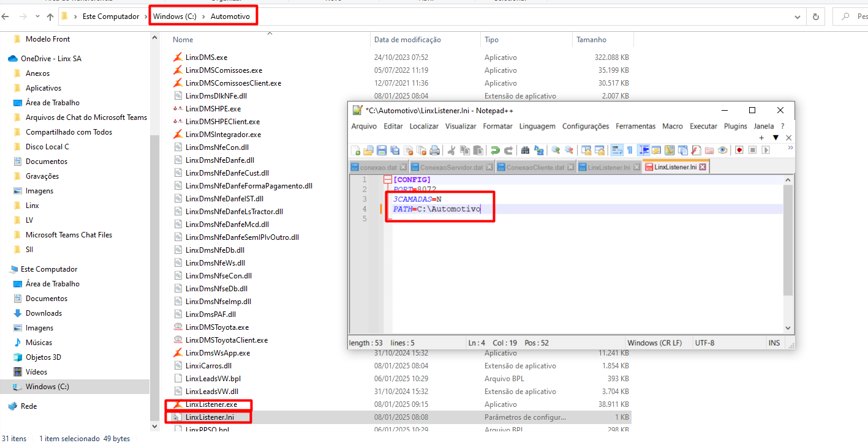
Task: Open Folder as Workspace icon in Notepad++
Action: (709, 150)
